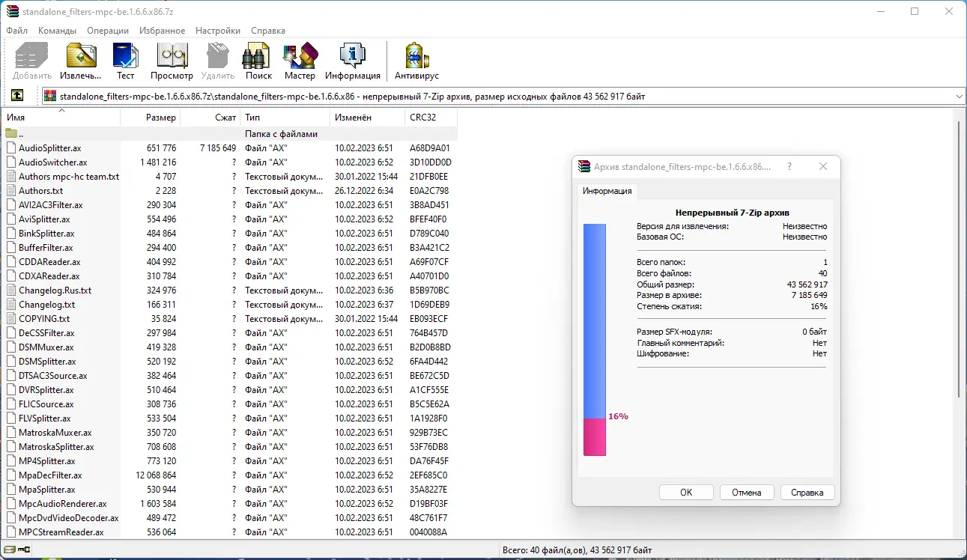The width and height of the screenshot is (967, 560).
Task: Select the FLVSplitter.ax file icon
Action: (11, 418)
